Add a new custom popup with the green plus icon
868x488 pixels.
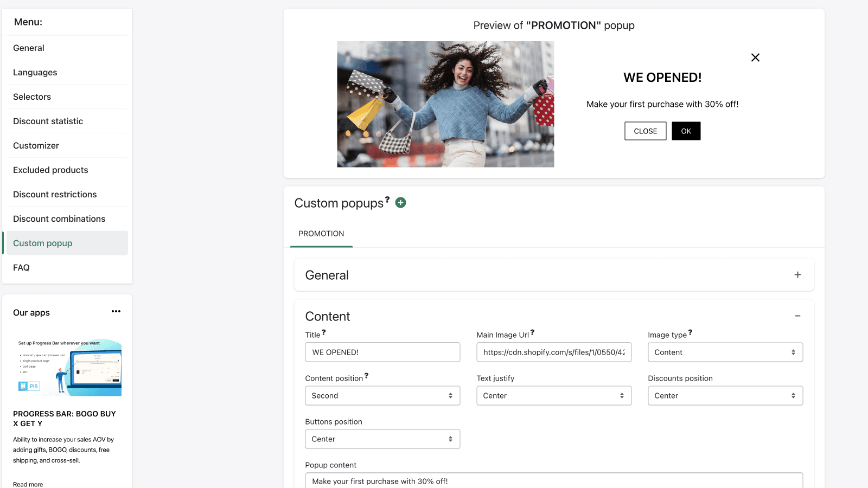coord(400,202)
